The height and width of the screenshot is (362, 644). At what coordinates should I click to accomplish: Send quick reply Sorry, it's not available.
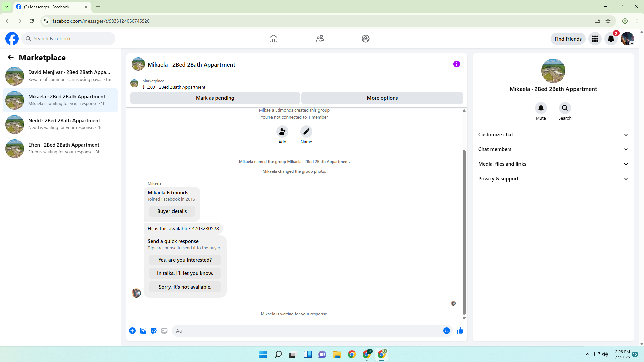pyautogui.click(x=185, y=287)
